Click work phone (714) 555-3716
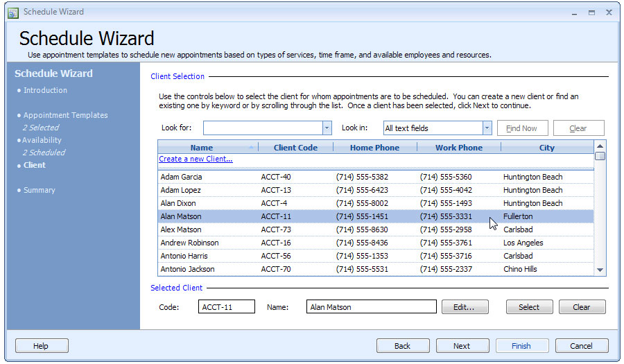 pos(446,255)
